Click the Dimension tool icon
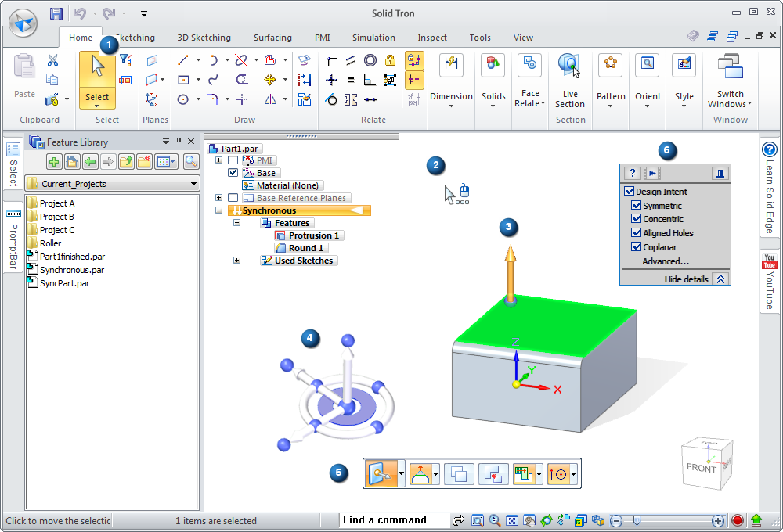 [x=451, y=66]
